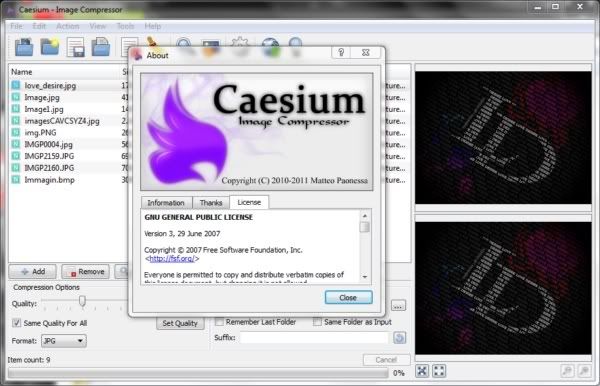Select Image.jpg in the file list
The image size is (600, 386).
click(x=42, y=97)
